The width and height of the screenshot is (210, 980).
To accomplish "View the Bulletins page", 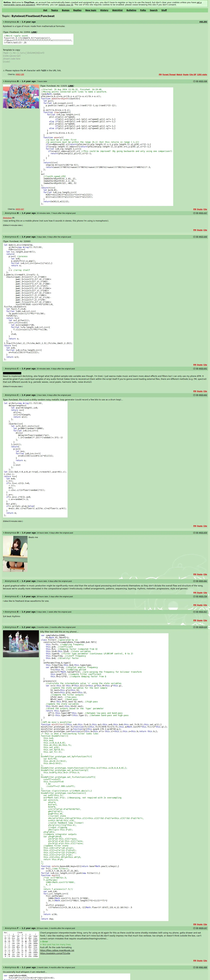I will 131,10.
